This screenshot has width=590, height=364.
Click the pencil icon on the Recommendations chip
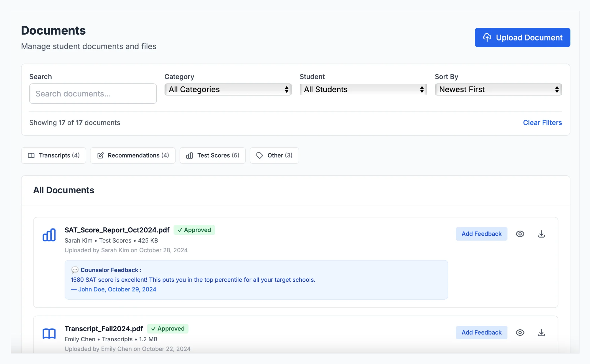pos(100,155)
